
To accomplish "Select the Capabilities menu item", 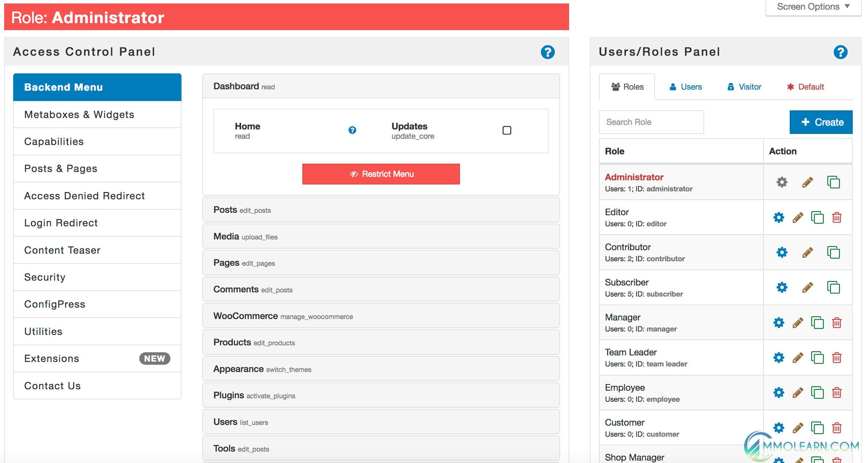I will coord(54,141).
